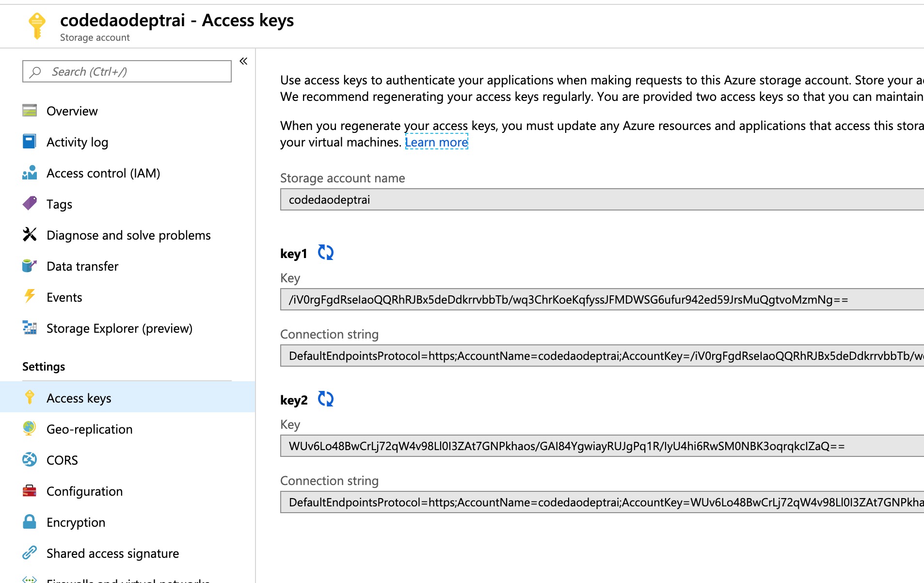Click the key1 regenerate icon
Viewport: 924px width, 583px height.
pyautogui.click(x=325, y=253)
